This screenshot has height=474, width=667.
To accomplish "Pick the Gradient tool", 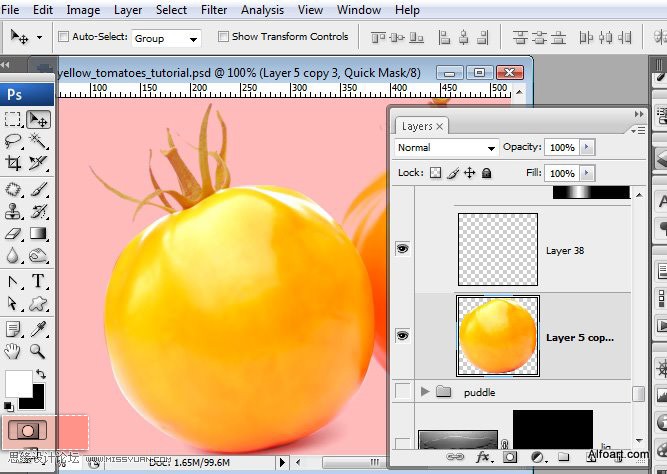I will click(38, 234).
